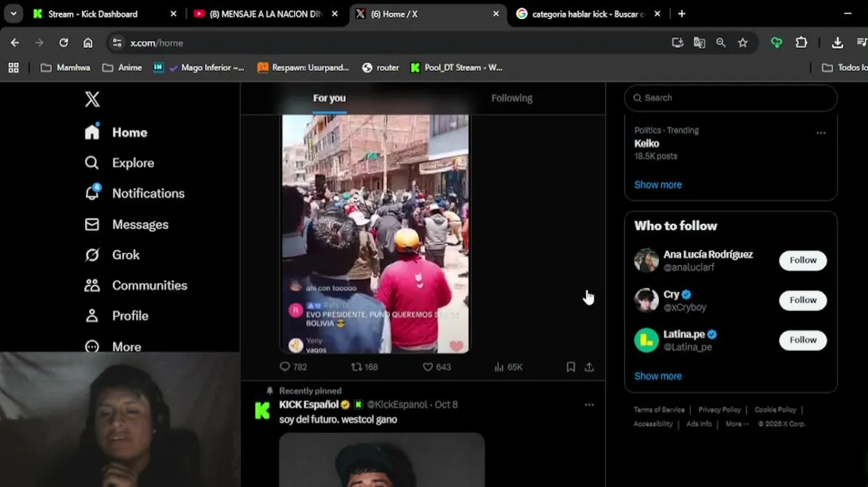Open the router bookmark
The image size is (868, 487).
coord(381,68)
